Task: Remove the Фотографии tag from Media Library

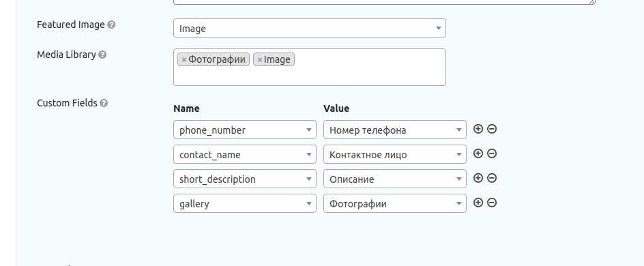Action: [x=184, y=60]
